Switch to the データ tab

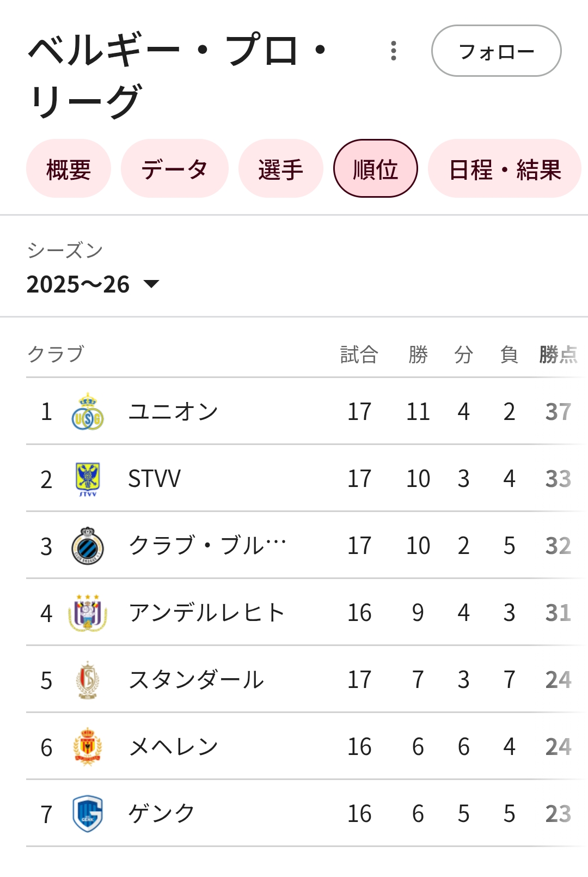[174, 169]
